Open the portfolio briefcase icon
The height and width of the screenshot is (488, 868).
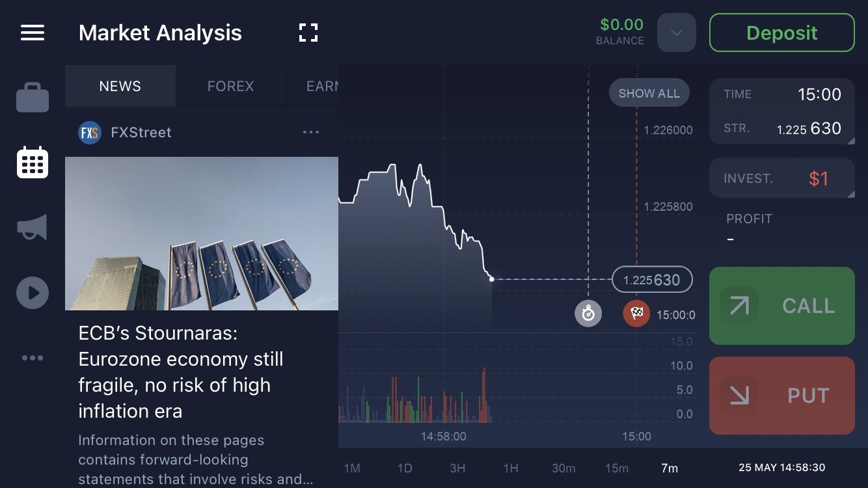[x=33, y=98]
